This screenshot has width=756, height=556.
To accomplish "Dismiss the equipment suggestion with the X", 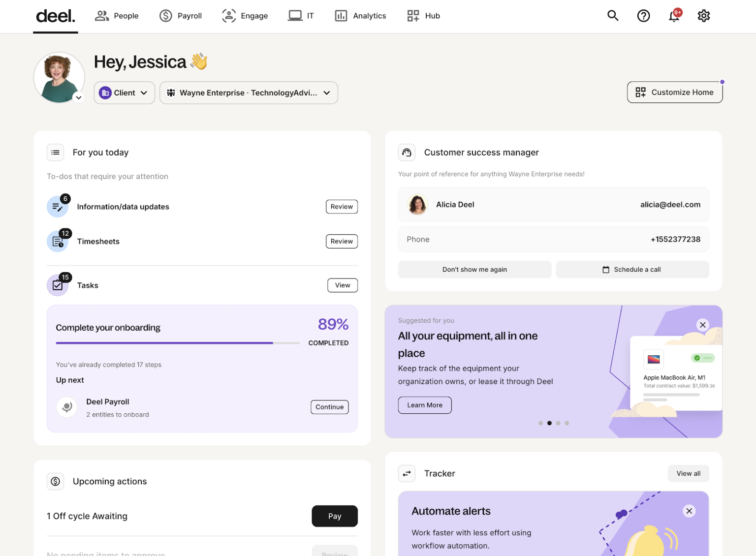I will pos(703,325).
